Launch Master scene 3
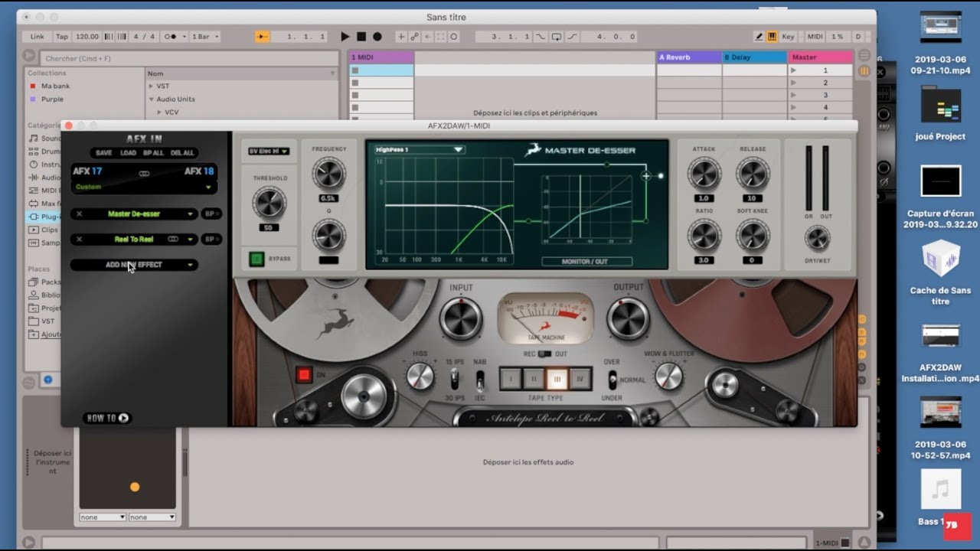This screenshot has height=551, width=980. (x=793, y=95)
